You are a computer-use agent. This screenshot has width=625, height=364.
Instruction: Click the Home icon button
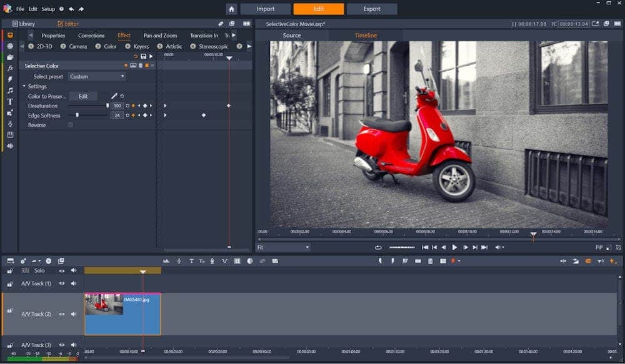point(231,9)
